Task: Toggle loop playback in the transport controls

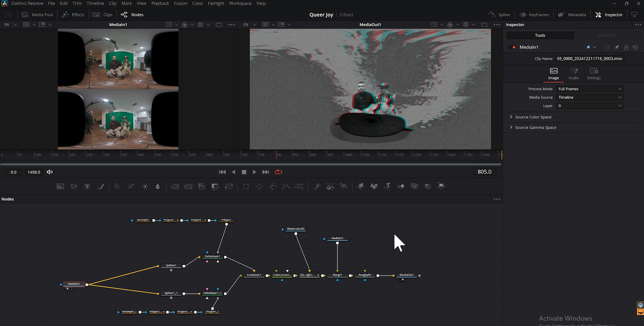Action: [278, 172]
